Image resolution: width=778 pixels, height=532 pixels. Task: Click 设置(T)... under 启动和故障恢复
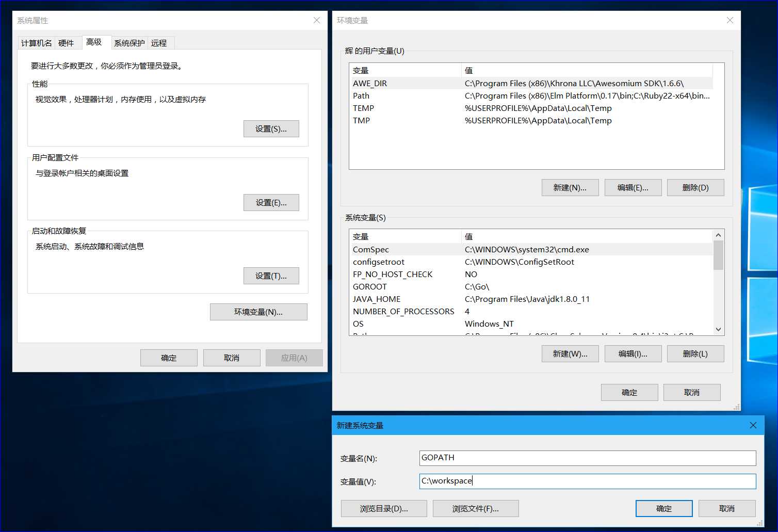(x=271, y=276)
